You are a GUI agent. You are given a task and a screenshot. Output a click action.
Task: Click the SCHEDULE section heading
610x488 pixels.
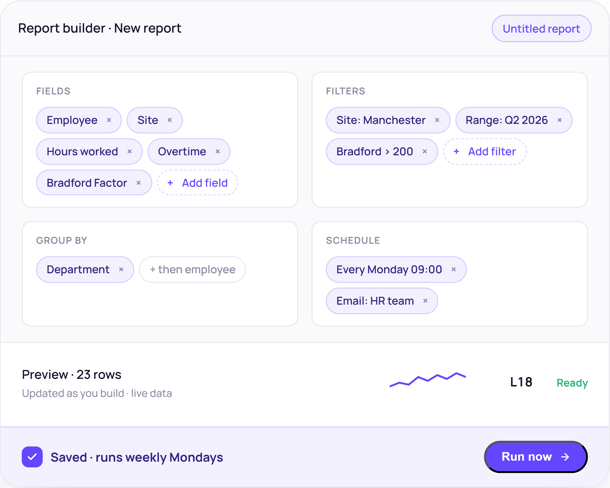353,240
